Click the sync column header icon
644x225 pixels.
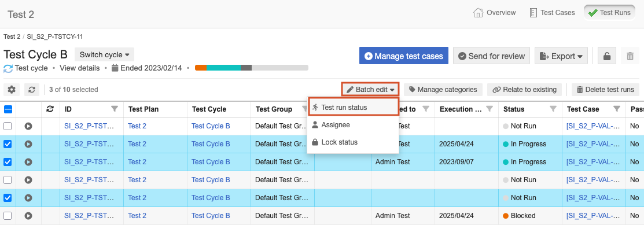pyautogui.click(x=50, y=109)
